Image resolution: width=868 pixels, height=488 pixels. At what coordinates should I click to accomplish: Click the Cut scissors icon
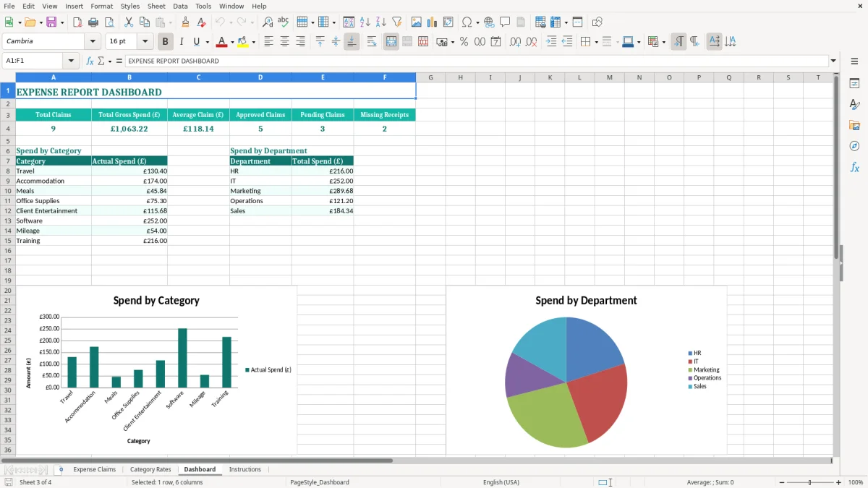(129, 22)
